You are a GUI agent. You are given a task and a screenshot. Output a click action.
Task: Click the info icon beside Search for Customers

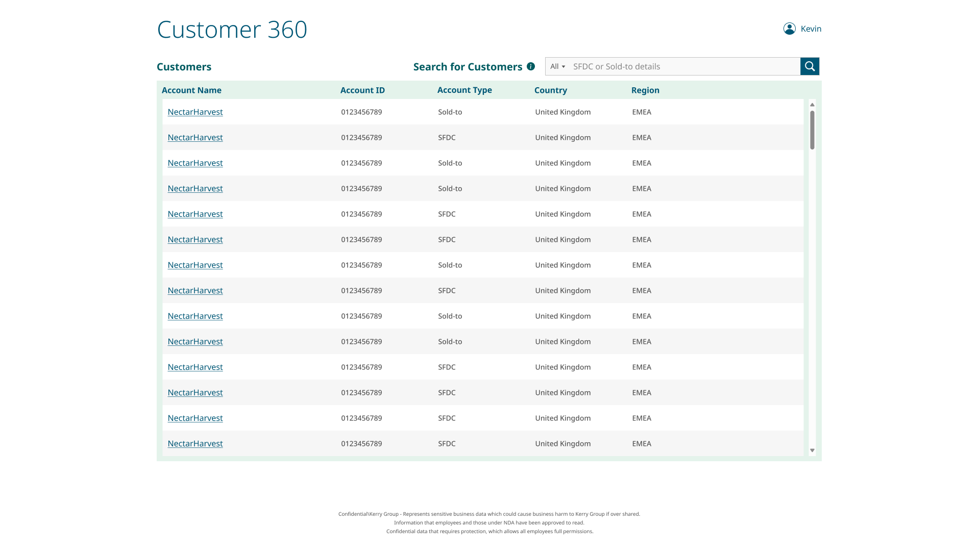531,66
